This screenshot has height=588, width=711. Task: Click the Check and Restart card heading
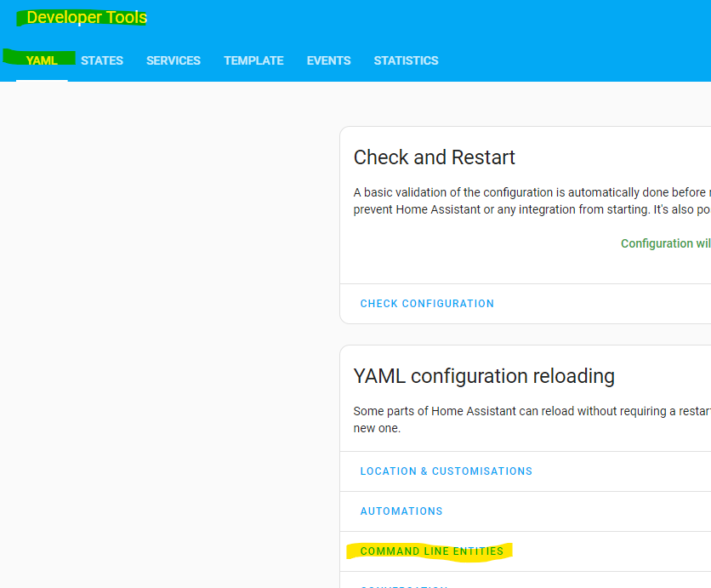435,157
